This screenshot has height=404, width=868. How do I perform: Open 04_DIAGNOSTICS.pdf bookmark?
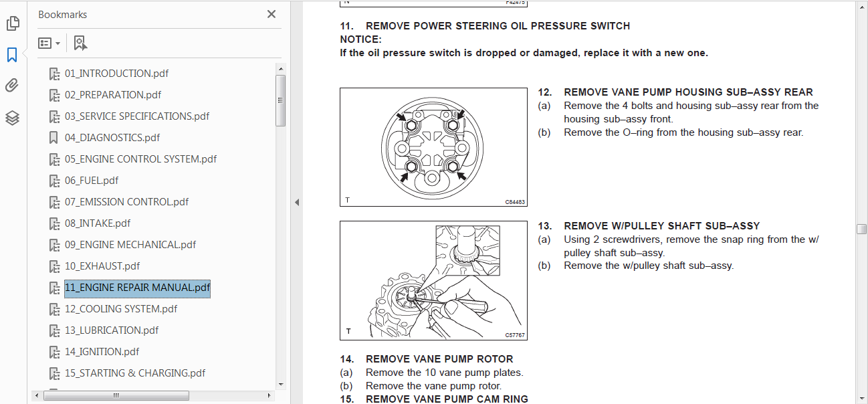point(112,138)
